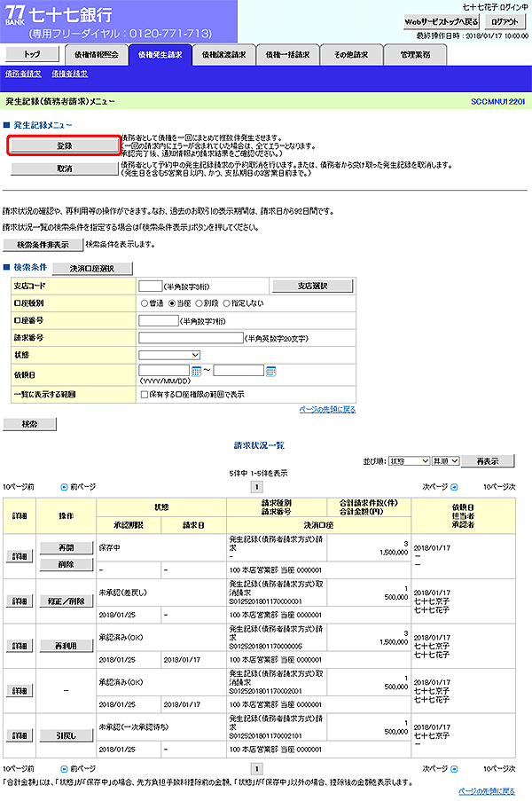Open calendar for 依頼日 end date
Screen dimensions: 532x801
tap(271, 371)
